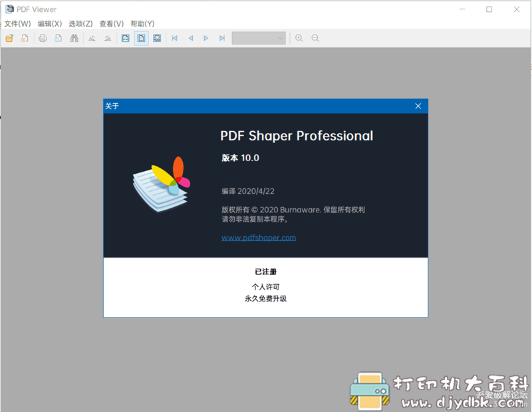Image resolution: width=532 pixels, height=412 pixels.
Task: Click the Print toolbar icon
Action: click(43, 38)
